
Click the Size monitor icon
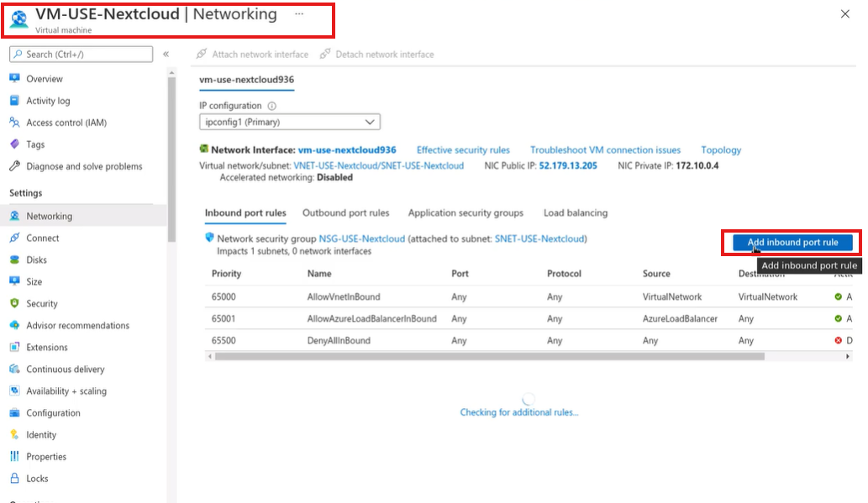pos(15,281)
